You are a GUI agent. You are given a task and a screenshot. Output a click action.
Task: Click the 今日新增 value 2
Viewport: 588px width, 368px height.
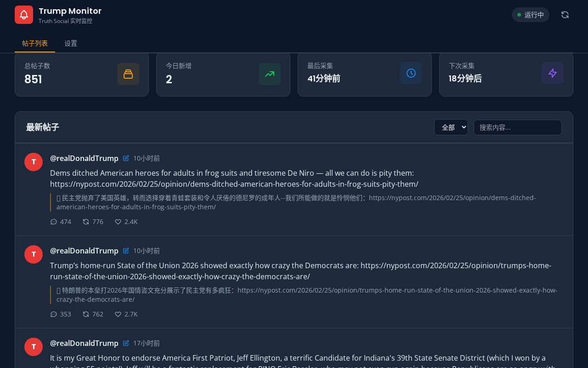(169, 80)
